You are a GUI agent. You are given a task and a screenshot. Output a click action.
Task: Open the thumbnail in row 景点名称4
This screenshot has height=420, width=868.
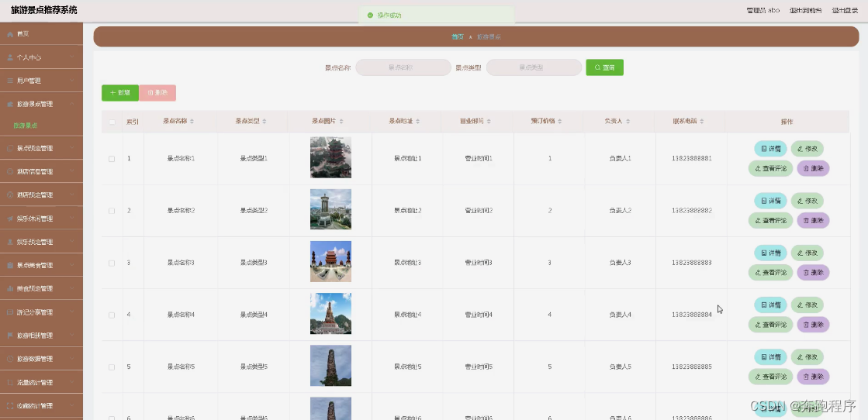click(330, 314)
